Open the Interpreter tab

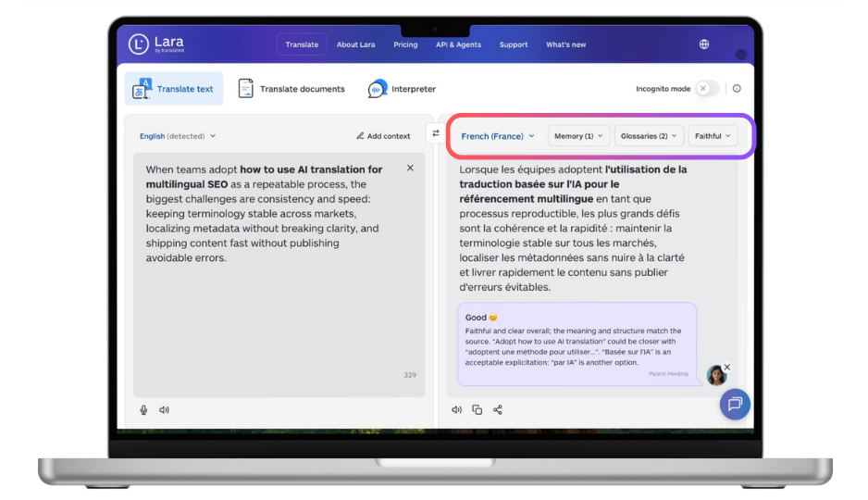[402, 89]
